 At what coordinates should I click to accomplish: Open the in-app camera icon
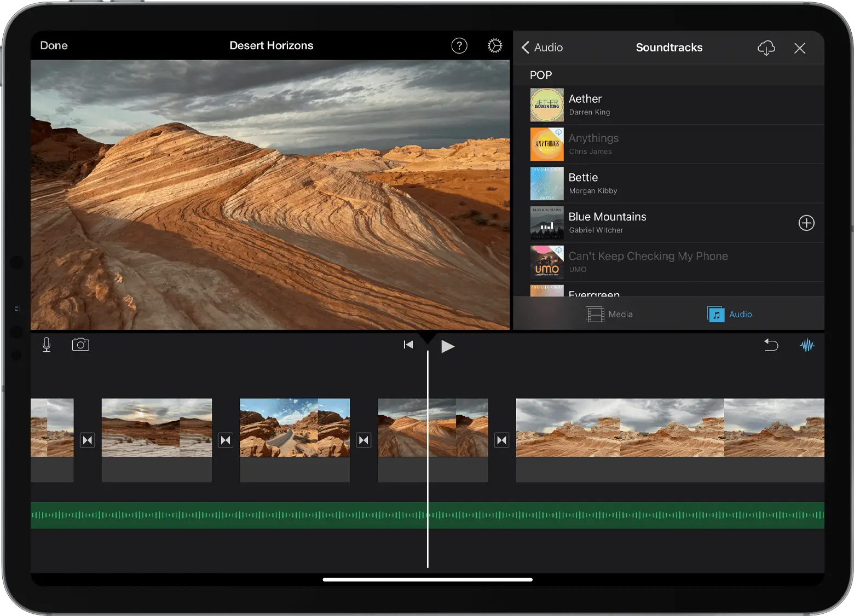[x=80, y=345]
